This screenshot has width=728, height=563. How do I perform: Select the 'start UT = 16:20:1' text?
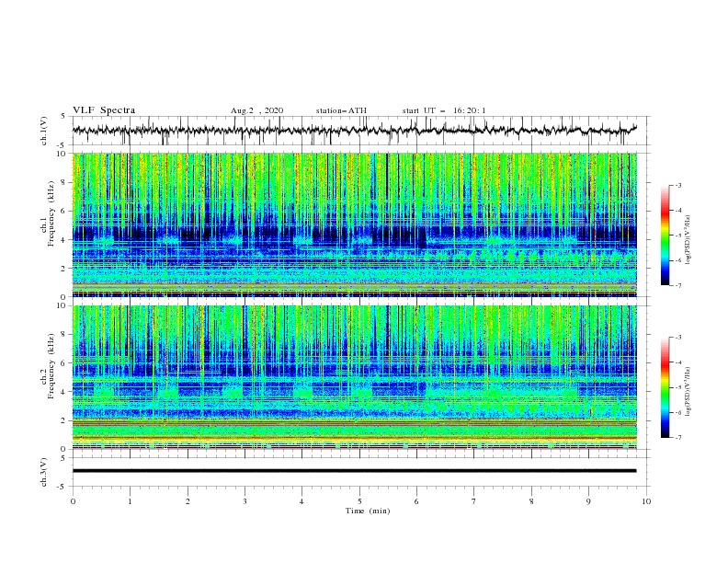click(444, 110)
